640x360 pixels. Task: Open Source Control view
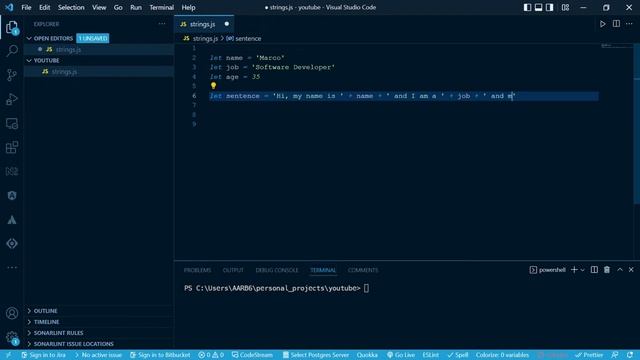click(x=12, y=75)
